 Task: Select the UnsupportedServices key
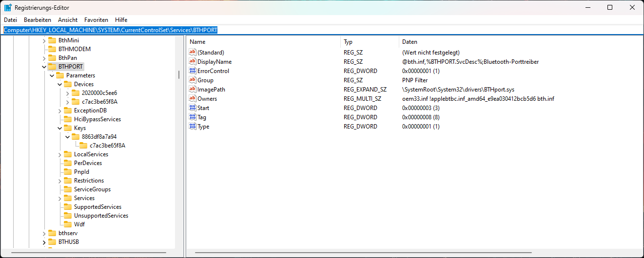[x=101, y=216]
